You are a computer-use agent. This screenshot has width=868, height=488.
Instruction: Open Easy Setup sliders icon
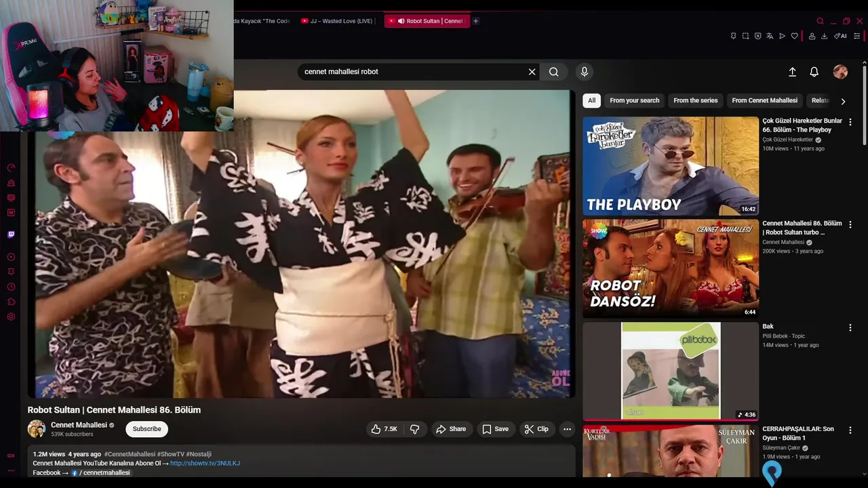point(859,36)
